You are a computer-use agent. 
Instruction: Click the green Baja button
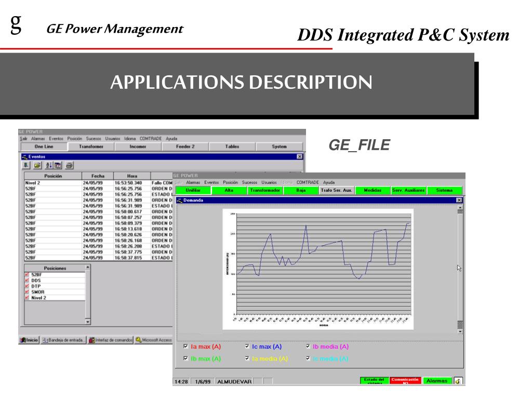click(x=301, y=190)
